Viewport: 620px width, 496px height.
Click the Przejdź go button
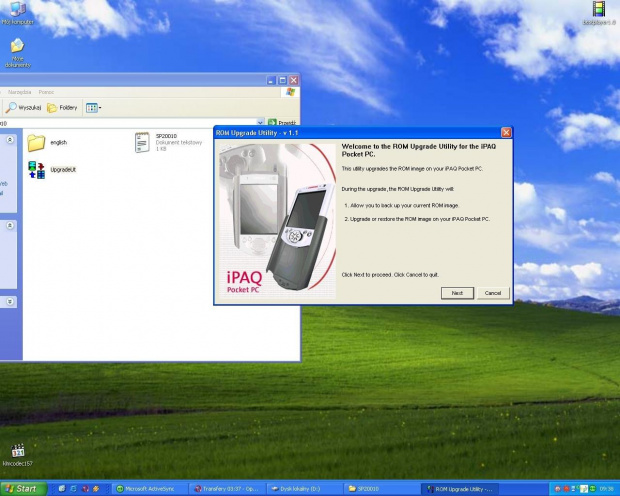pos(283,122)
